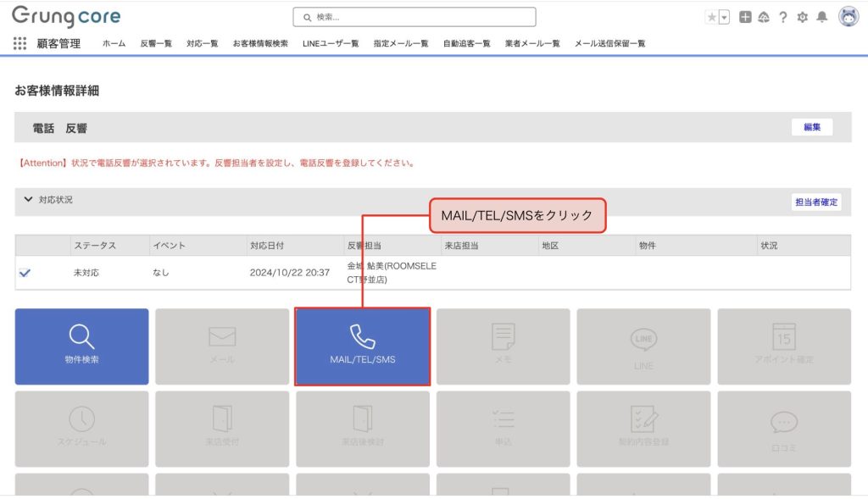Open the 口コミ speech bubble tile
The width and height of the screenshot is (868, 499).
tap(784, 428)
